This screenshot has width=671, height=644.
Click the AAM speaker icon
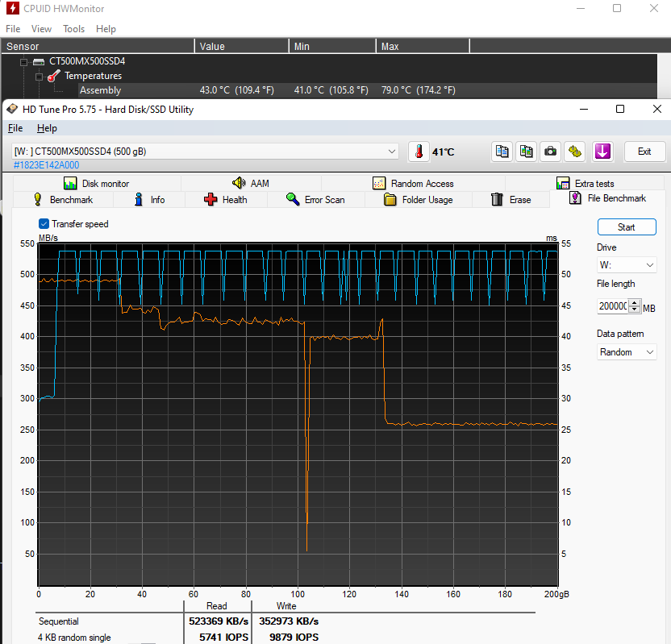point(239,183)
